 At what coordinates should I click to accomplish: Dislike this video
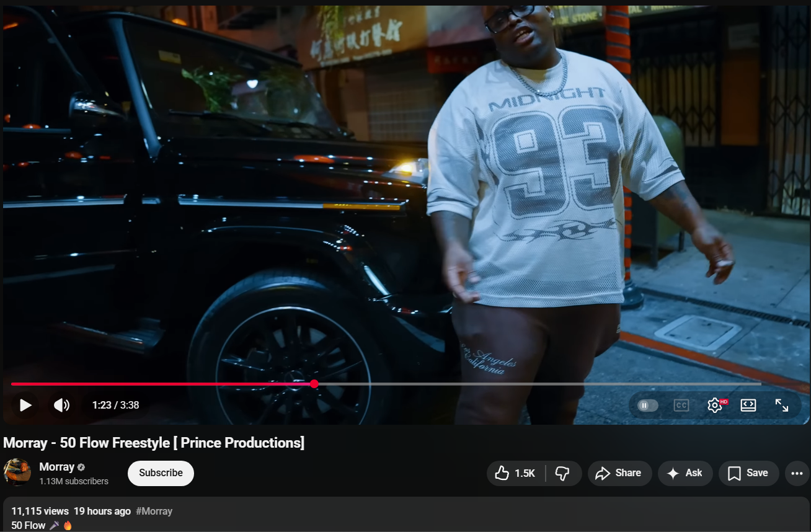562,473
